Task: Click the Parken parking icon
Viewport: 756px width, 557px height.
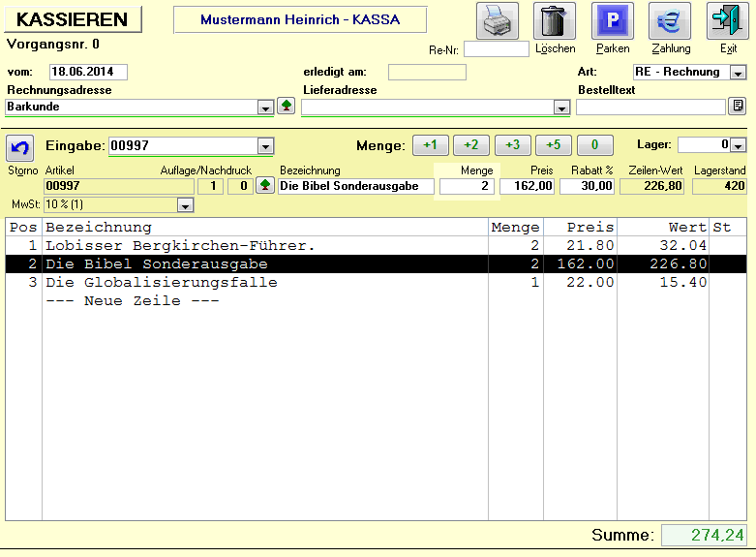Action: point(612,21)
